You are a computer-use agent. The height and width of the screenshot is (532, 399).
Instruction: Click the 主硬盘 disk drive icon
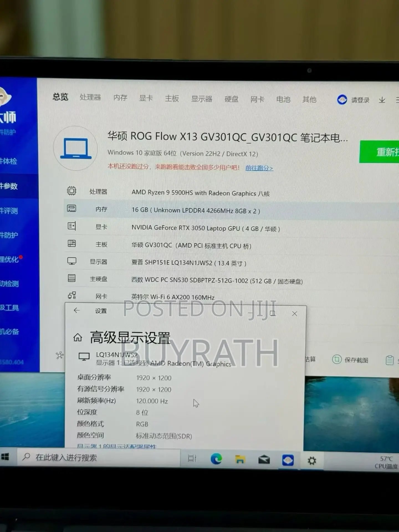(72, 278)
